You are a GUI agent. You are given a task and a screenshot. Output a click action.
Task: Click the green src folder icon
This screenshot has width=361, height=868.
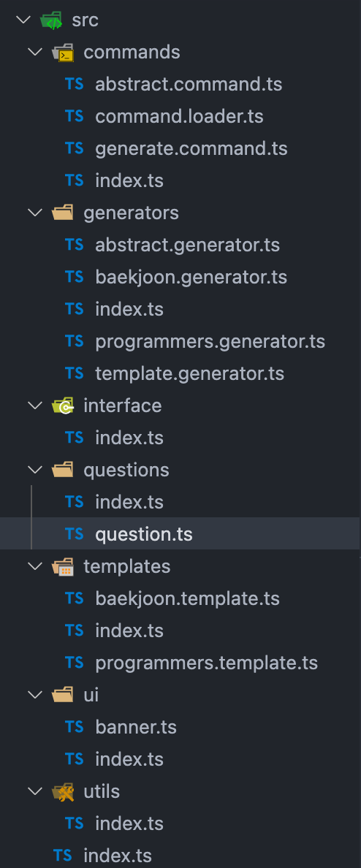(51, 20)
